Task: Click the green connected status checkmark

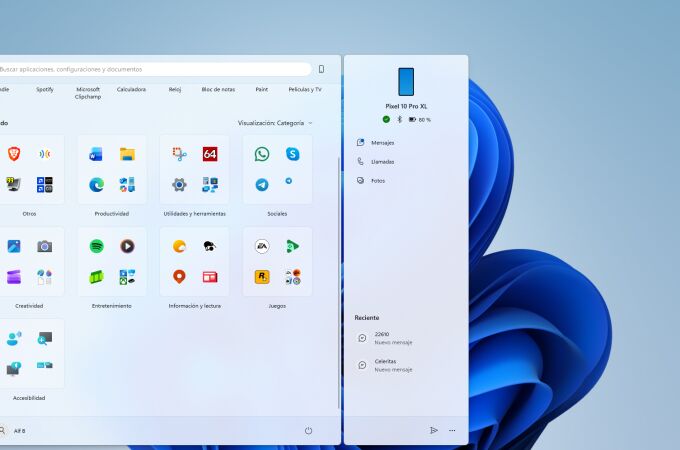Action: pyautogui.click(x=386, y=119)
